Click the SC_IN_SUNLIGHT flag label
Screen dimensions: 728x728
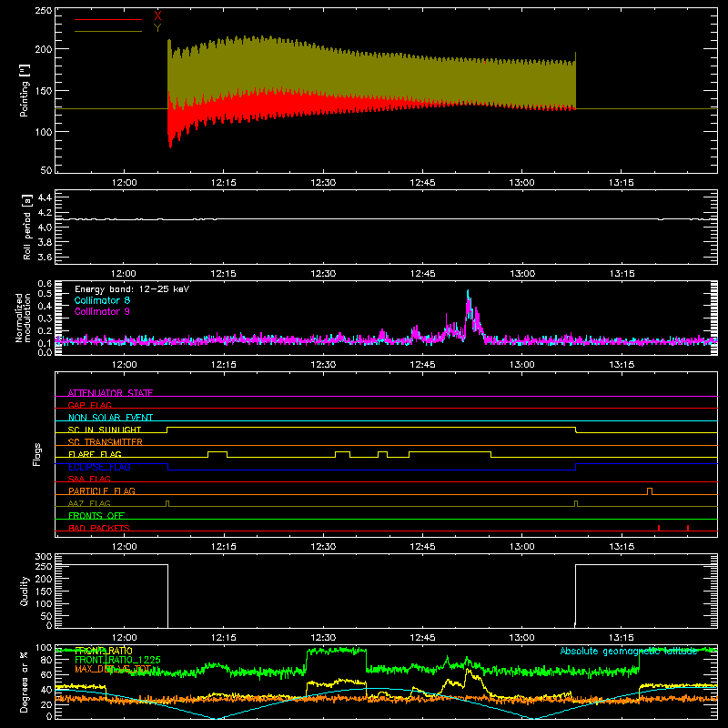pyautogui.click(x=105, y=430)
